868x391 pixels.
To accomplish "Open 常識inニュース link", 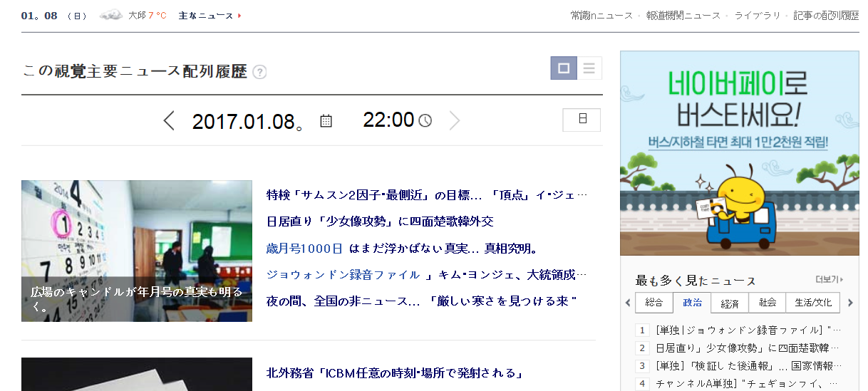I will [x=601, y=16].
